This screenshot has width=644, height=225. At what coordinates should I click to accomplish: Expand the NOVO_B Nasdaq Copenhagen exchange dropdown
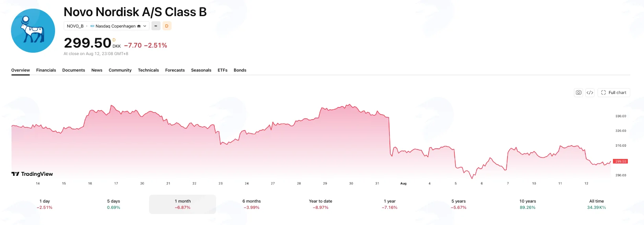107,26
